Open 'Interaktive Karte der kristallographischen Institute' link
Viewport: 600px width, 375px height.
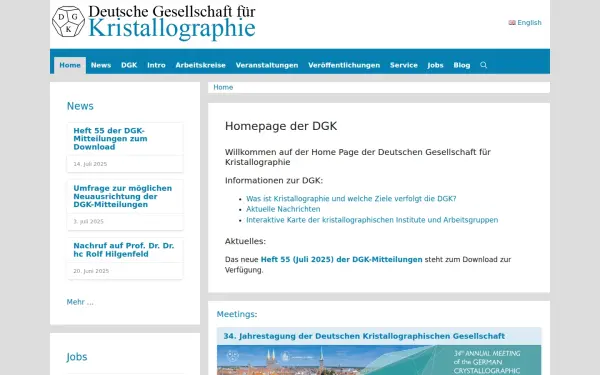(372, 220)
